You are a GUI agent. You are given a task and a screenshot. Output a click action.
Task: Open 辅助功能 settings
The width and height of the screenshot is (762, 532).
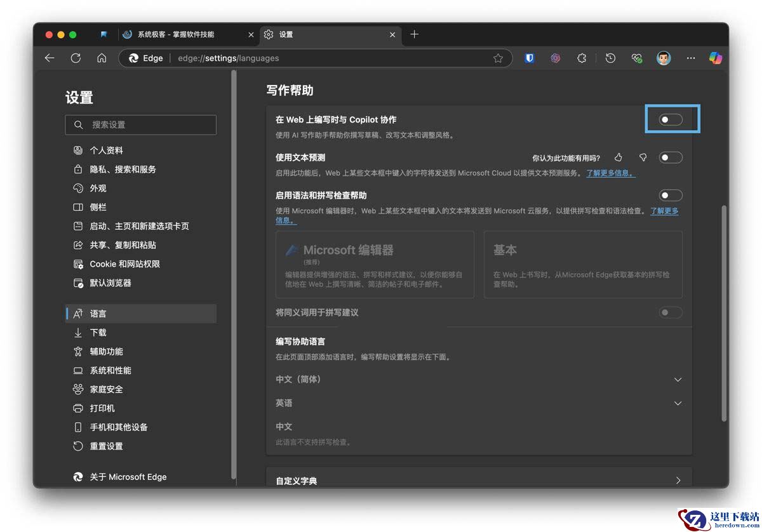coord(141,352)
